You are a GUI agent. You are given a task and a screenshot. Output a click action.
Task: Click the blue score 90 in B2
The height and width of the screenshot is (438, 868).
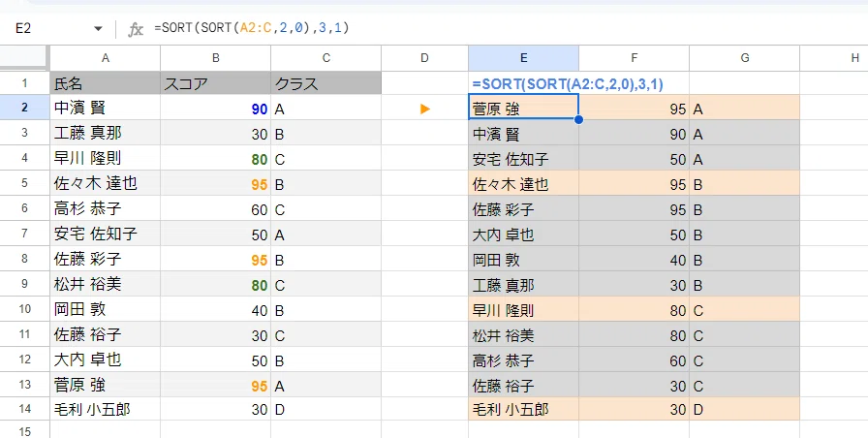[259, 109]
